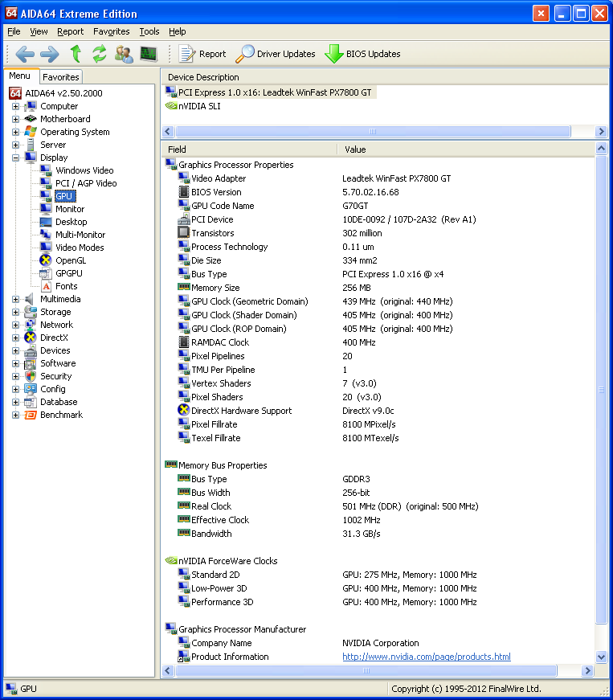Image resolution: width=613 pixels, height=700 pixels.
Task: Expand the Network tree node
Action: click(x=15, y=325)
